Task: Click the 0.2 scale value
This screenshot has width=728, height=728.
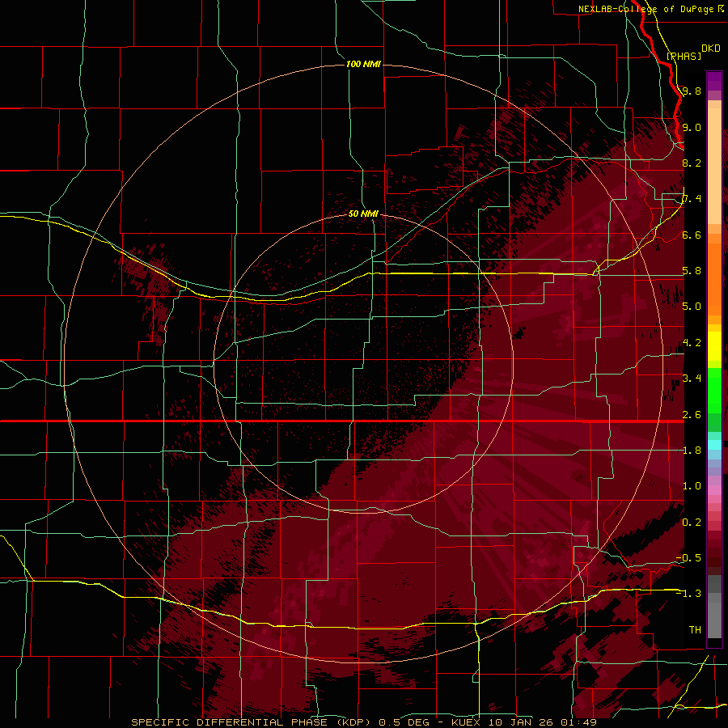Action: point(692,523)
